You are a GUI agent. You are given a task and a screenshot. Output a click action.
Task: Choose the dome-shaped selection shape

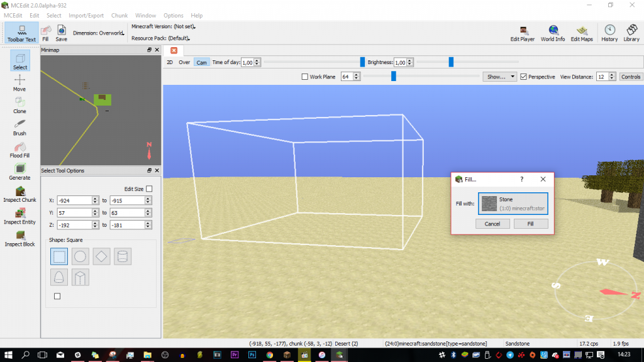(x=59, y=277)
